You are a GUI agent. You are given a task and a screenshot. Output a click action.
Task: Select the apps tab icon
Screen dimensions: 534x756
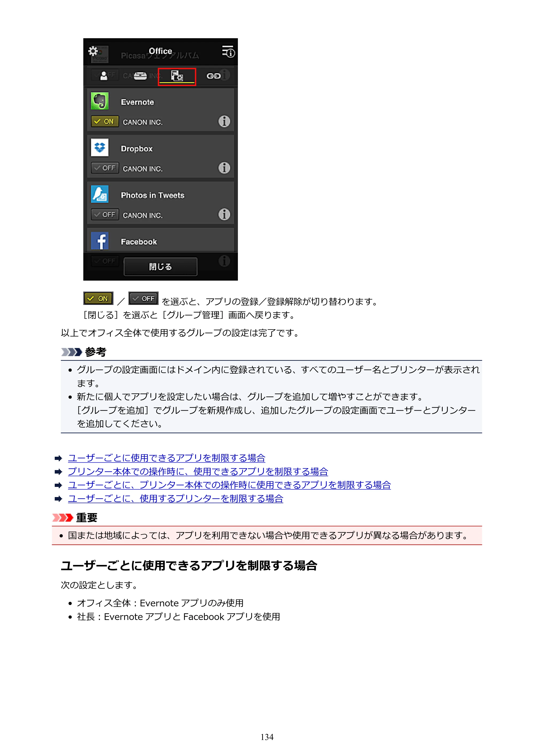click(x=177, y=76)
